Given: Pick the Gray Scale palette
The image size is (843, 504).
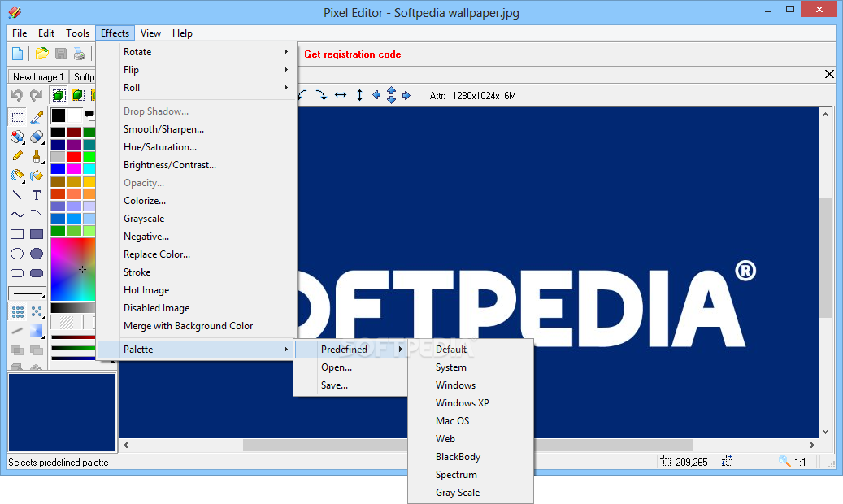Looking at the screenshot, I should pyautogui.click(x=471, y=492).
